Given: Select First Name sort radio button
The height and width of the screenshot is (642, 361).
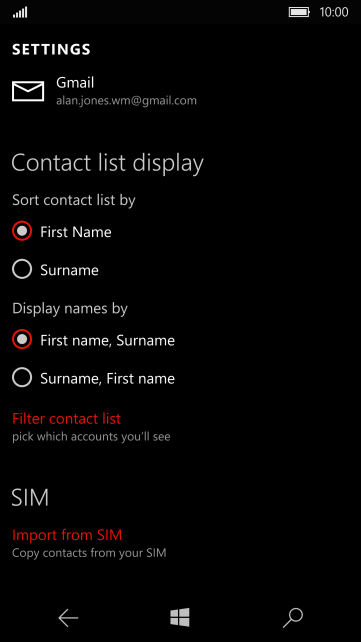Looking at the screenshot, I should click(x=22, y=232).
